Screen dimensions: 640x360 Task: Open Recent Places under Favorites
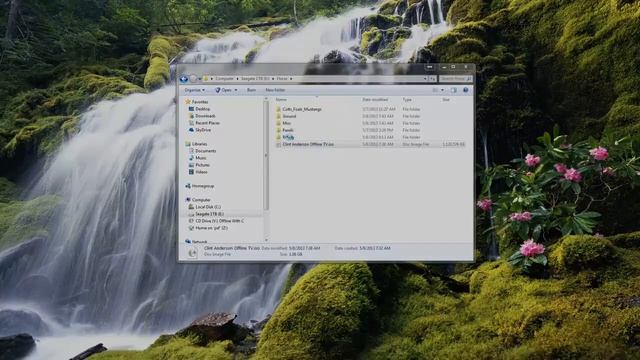coord(204,123)
